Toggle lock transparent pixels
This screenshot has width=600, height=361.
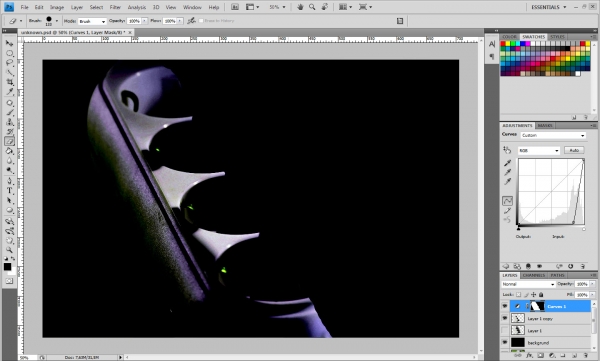coord(518,294)
